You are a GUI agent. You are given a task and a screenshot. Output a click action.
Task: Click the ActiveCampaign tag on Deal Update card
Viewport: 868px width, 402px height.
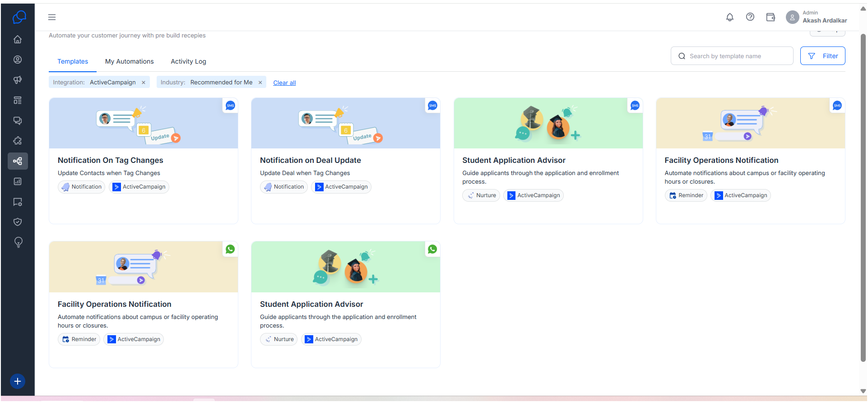tap(341, 187)
